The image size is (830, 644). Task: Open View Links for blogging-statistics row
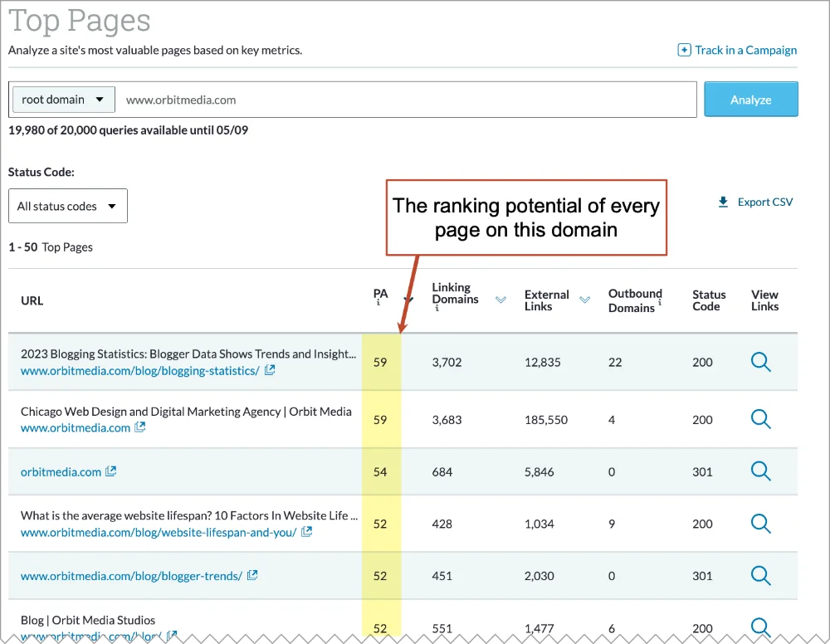tap(760, 362)
